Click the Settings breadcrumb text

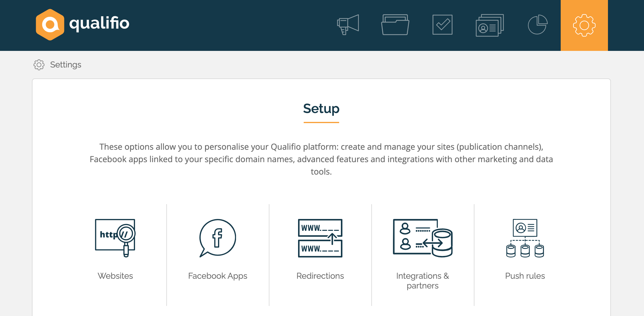click(x=66, y=65)
